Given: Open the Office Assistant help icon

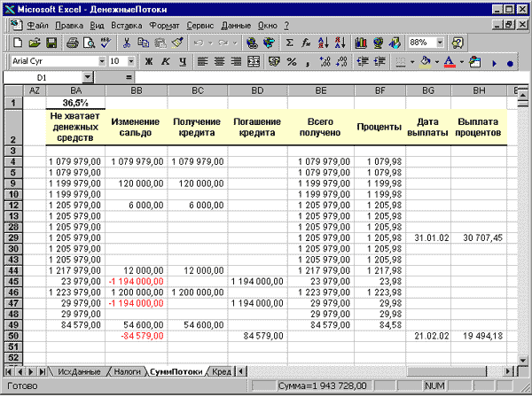Looking at the screenshot, I should (458, 43).
